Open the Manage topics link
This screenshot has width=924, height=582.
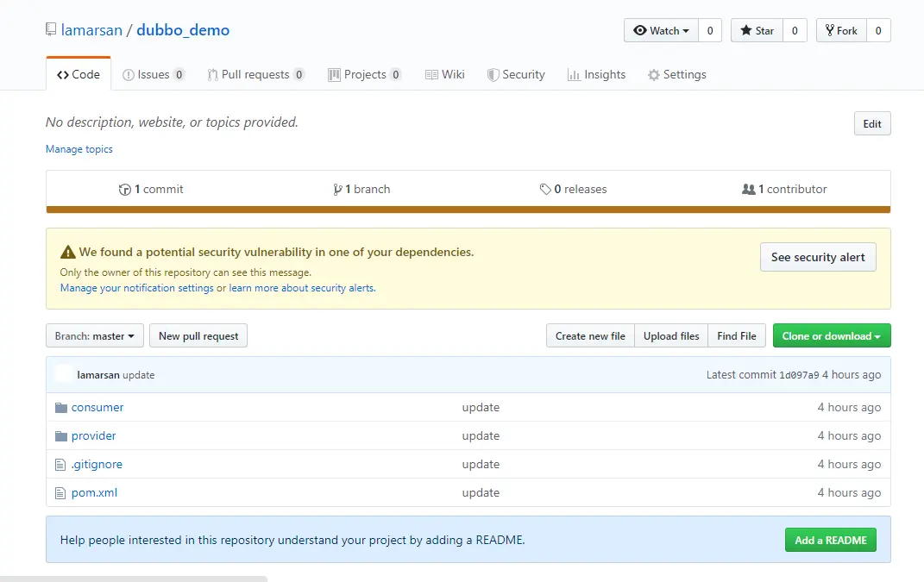tap(79, 149)
